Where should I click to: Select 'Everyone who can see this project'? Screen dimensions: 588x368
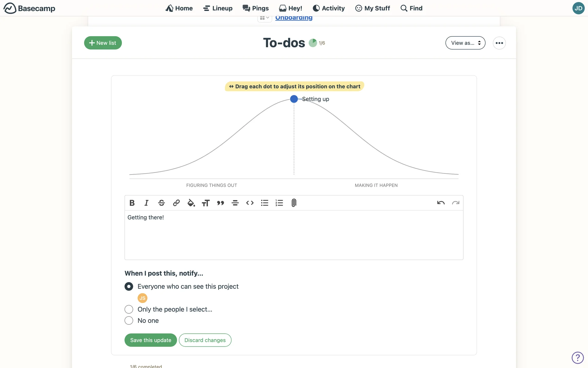(x=129, y=286)
